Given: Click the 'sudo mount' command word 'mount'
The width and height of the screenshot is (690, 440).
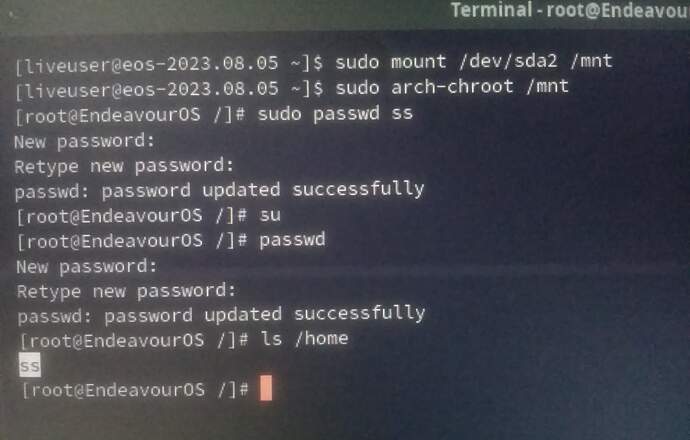Looking at the screenshot, I should click(418, 62).
